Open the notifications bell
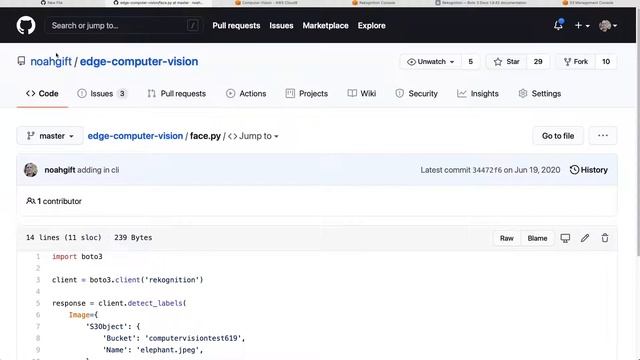 point(558,25)
